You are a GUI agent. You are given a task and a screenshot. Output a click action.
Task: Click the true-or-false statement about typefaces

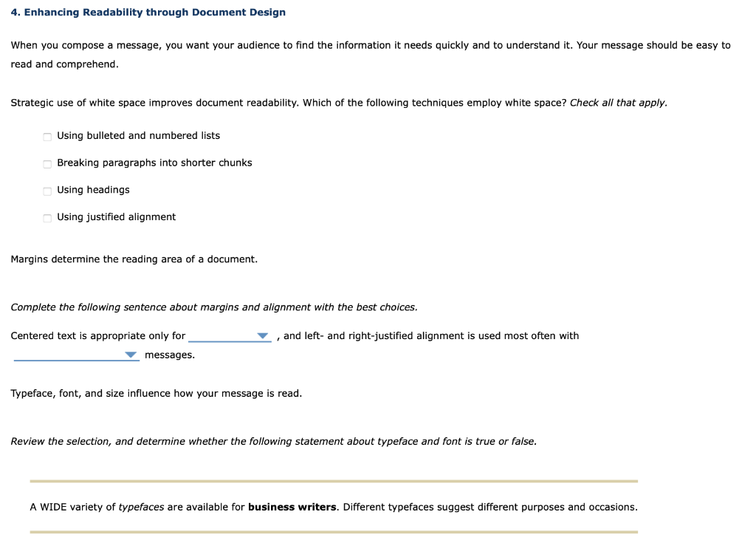332,507
